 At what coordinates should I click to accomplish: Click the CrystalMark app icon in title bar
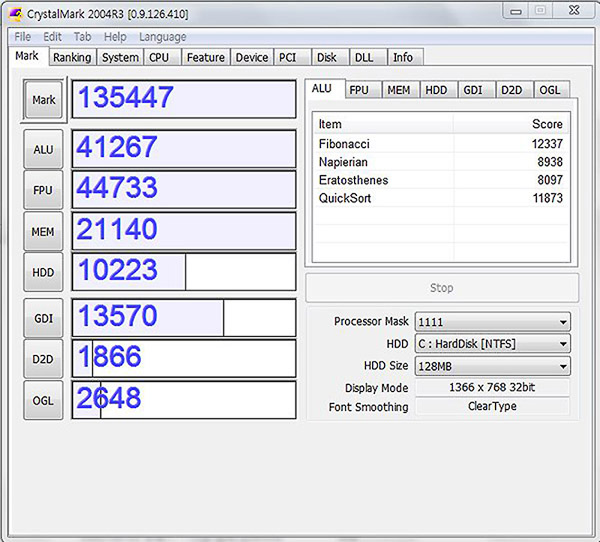pyautogui.click(x=16, y=14)
